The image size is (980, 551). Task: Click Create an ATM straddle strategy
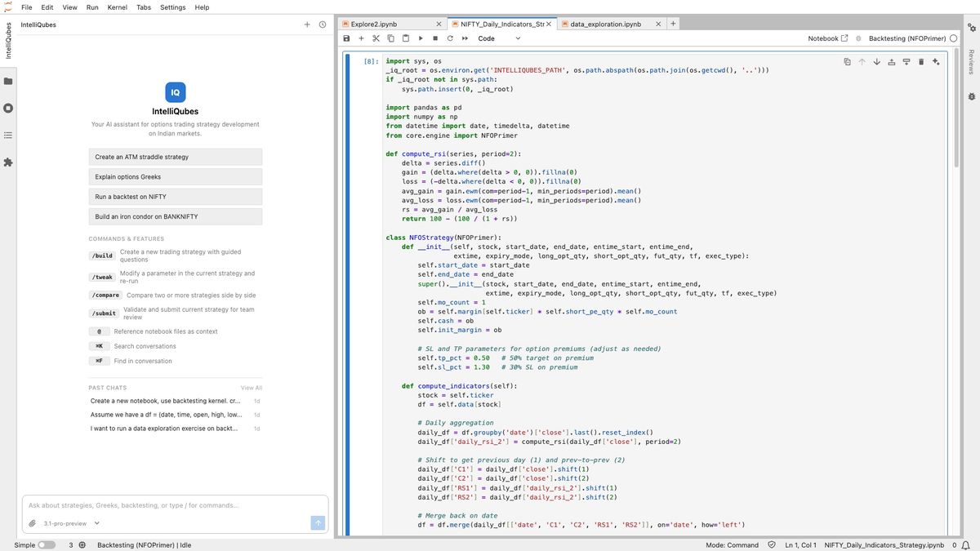pyautogui.click(x=176, y=157)
